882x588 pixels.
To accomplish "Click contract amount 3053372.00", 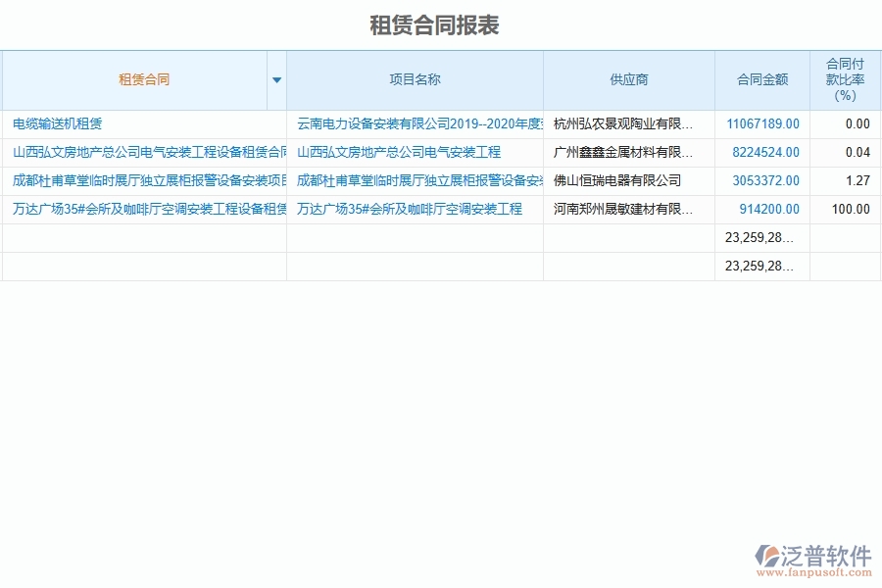I will [x=765, y=181].
